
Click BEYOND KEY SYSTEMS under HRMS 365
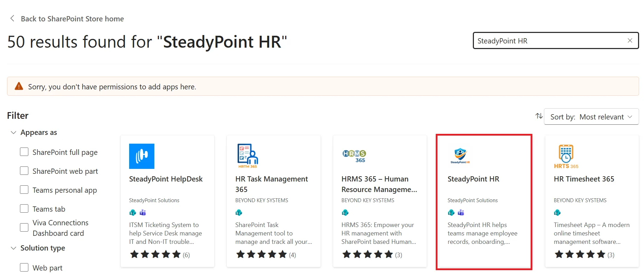tap(368, 200)
